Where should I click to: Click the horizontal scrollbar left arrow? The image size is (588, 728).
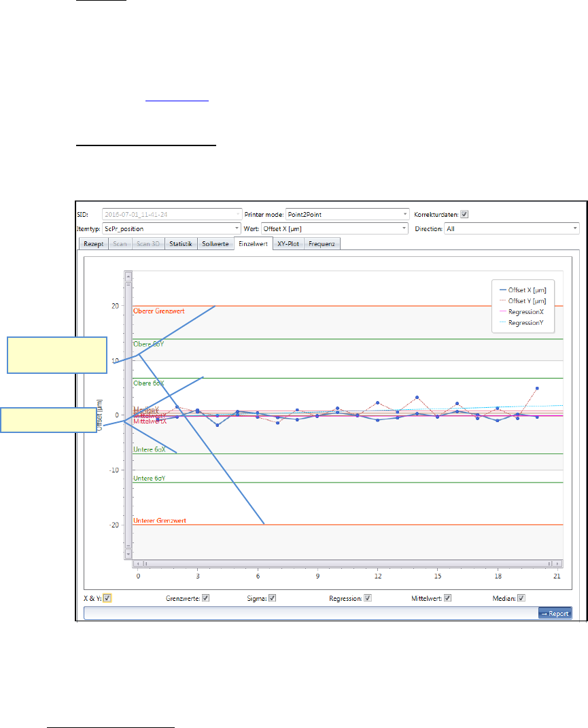click(x=137, y=564)
